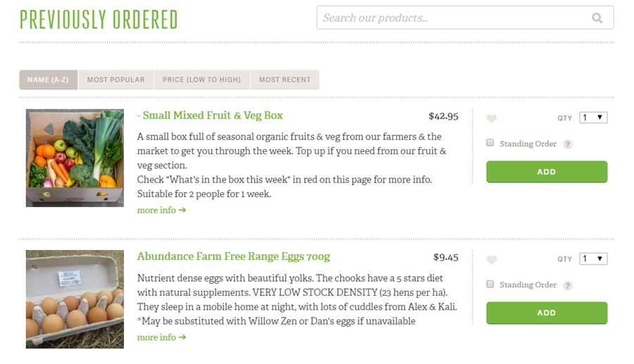View more info for Abundance Farm Eggs
This screenshot has height=364, width=634.
coord(161,338)
